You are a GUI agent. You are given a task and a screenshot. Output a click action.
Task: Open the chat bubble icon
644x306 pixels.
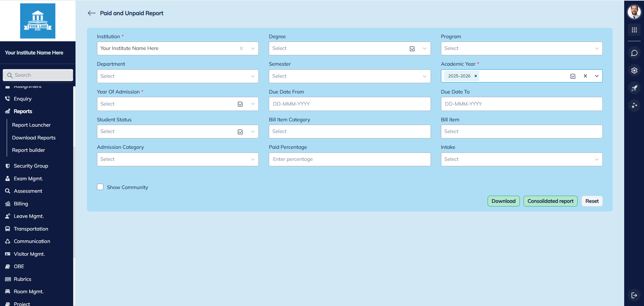point(634,53)
